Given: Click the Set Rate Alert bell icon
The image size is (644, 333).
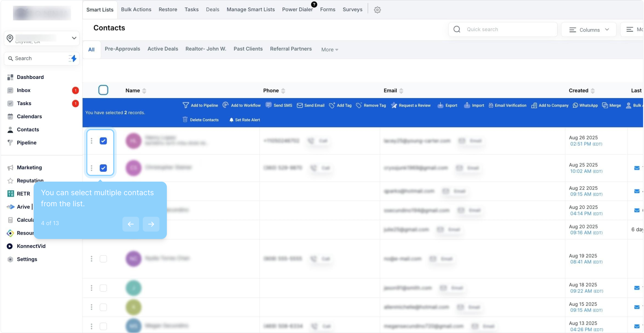Looking at the screenshot, I should 231,120.
